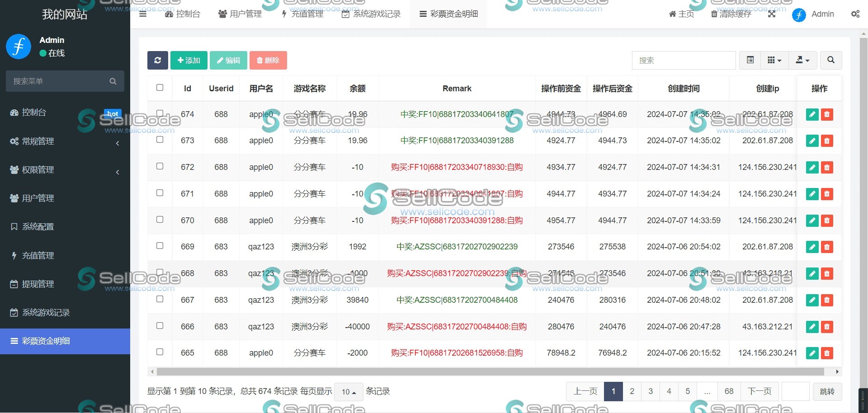Open the columns visibility dropdown
The width and height of the screenshot is (868, 413).
click(x=774, y=60)
